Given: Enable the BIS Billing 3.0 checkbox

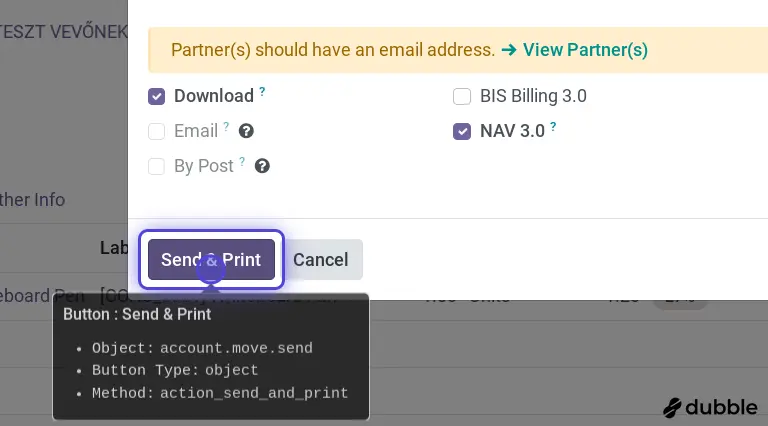Looking at the screenshot, I should 462,96.
